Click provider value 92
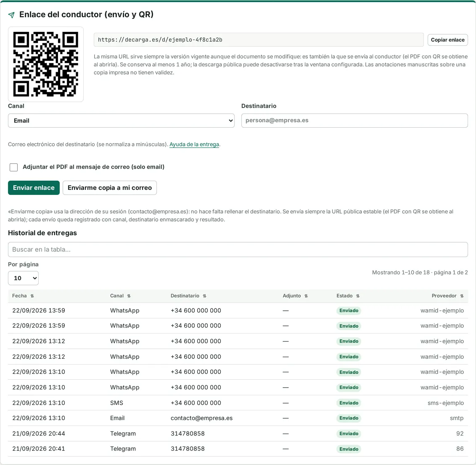 [460, 434]
